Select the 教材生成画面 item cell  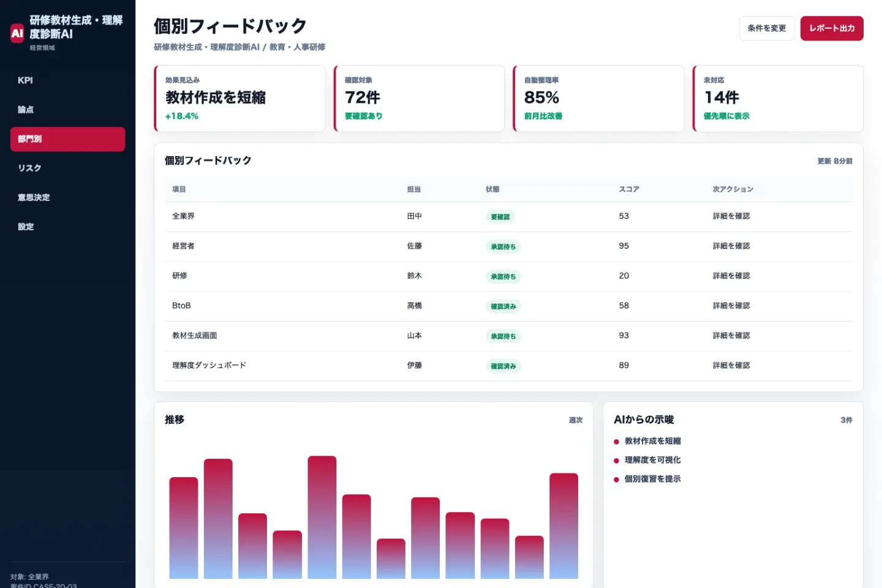[194, 336]
